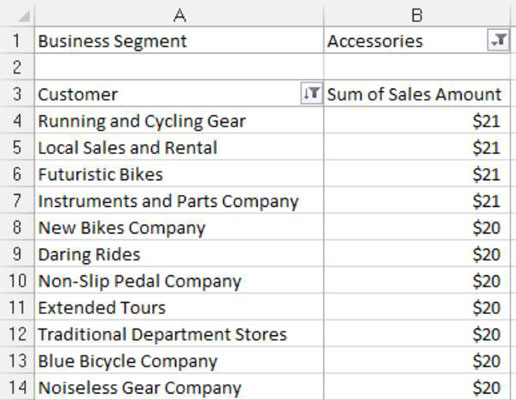
Task: Open the Accessories filter dropdown in B1
Action: click(499, 40)
